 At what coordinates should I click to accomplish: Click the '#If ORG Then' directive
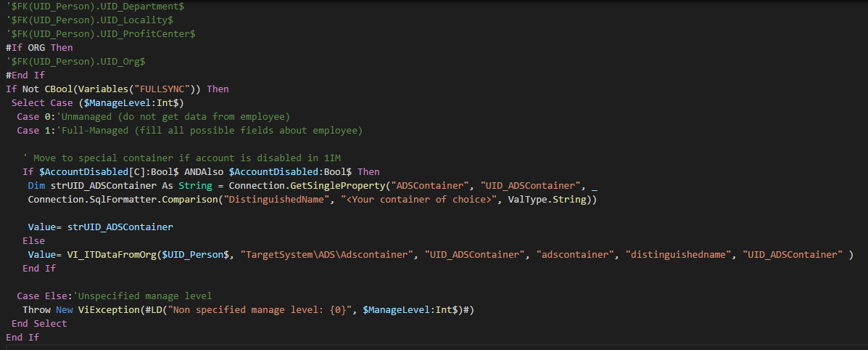tap(39, 48)
